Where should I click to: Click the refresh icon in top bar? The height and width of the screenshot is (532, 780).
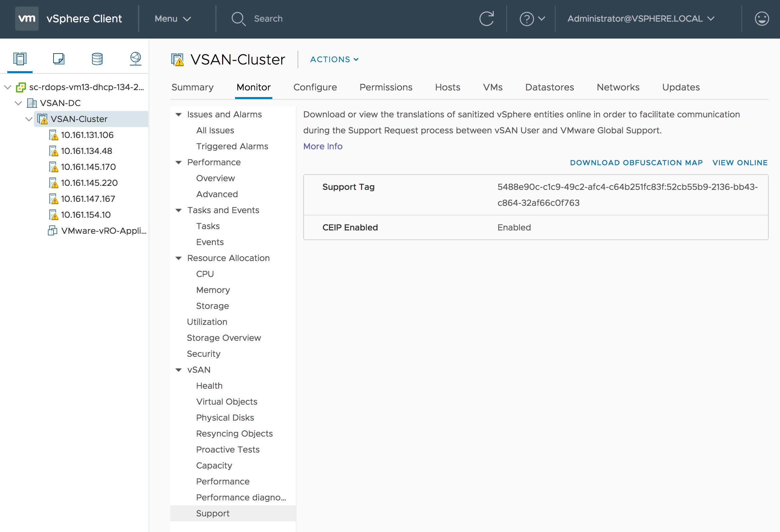[x=486, y=19]
